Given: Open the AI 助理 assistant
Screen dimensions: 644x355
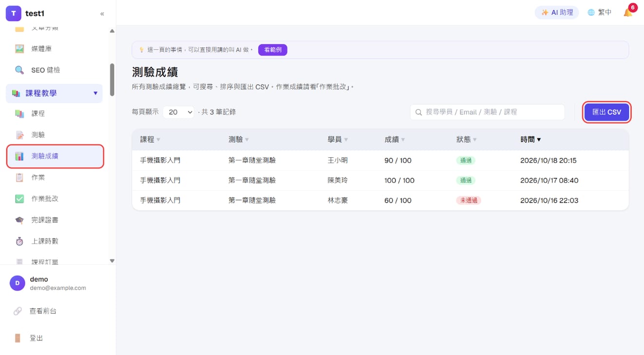Looking at the screenshot, I should point(557,13).
